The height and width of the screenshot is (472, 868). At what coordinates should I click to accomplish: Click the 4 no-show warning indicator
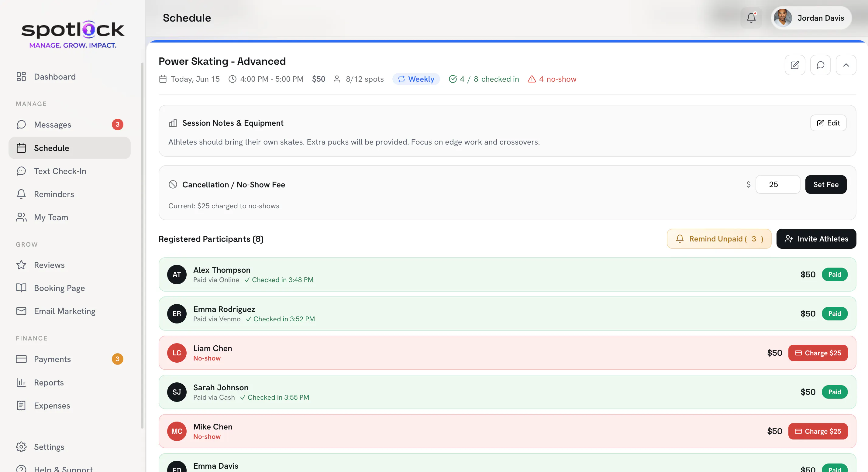[552, 79]
